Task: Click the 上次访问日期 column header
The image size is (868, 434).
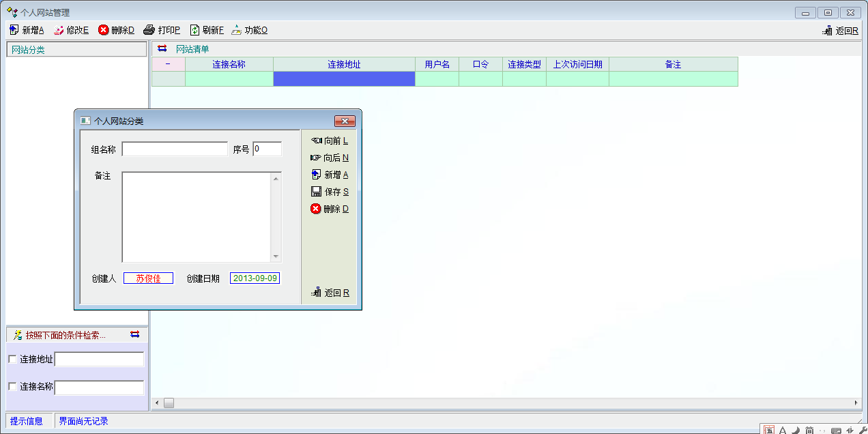Action: pos(577,64)
